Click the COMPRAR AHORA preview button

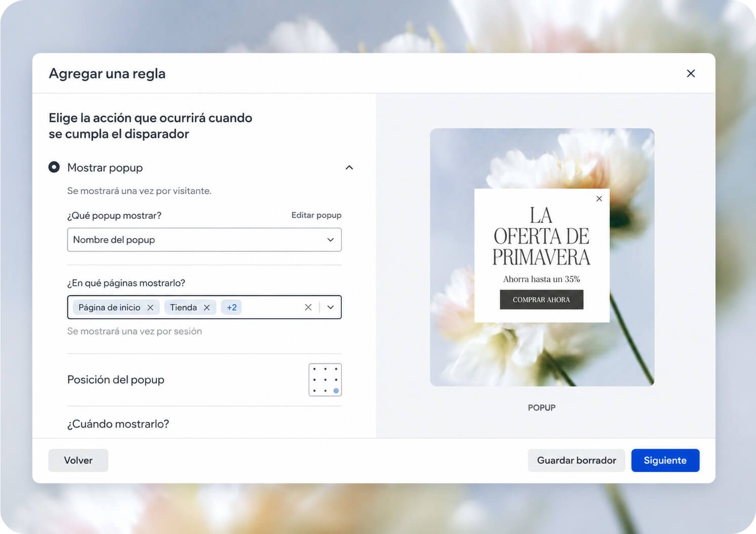click(x=541, y=299)
